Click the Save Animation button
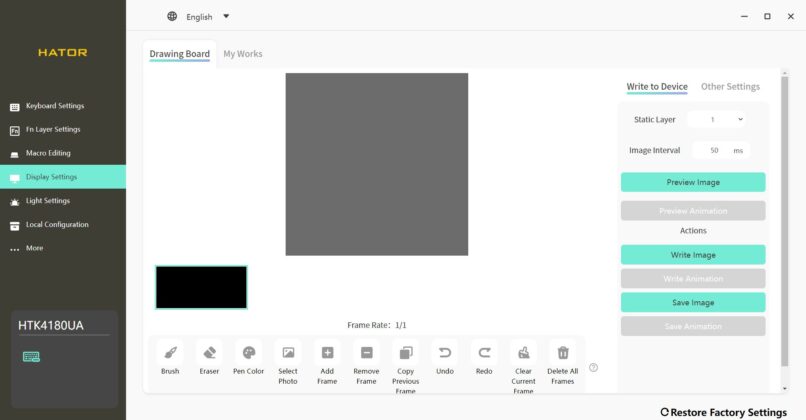 tap(693, 326)
